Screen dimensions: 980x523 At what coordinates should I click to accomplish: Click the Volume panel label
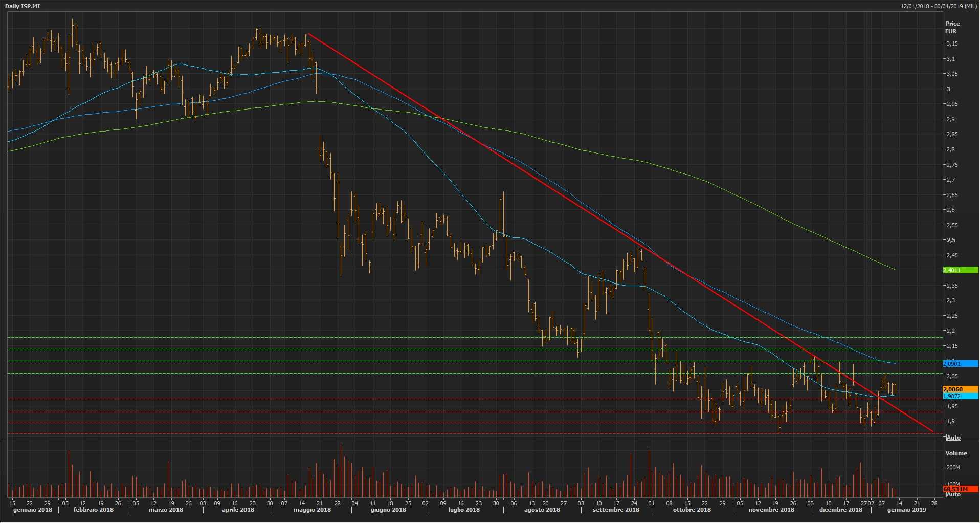pos(956,453)
